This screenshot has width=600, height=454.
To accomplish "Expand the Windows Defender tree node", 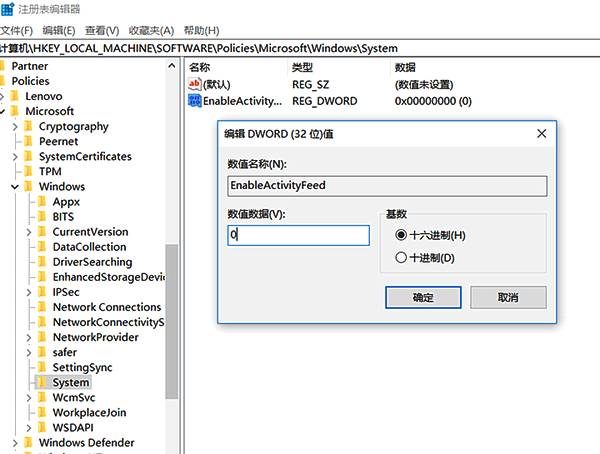I will click(15, 443).
